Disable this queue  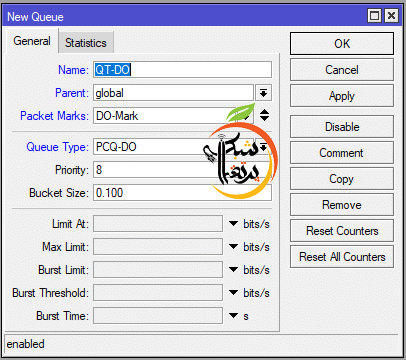tap(342, 127)
